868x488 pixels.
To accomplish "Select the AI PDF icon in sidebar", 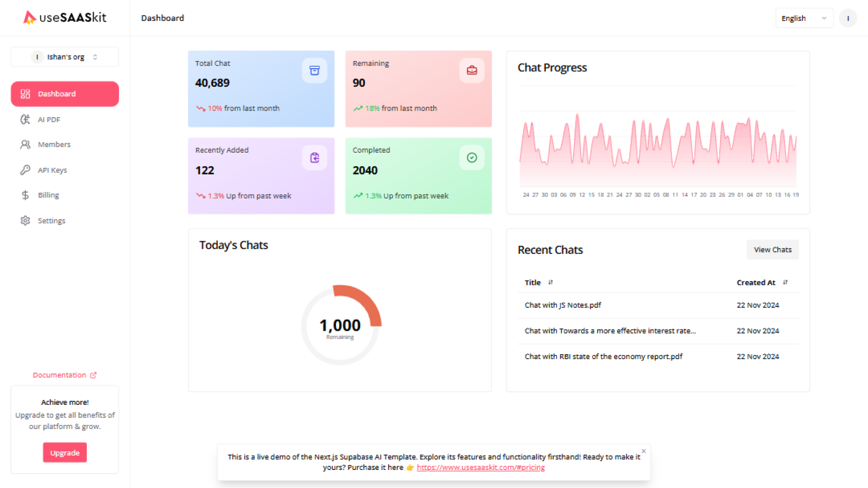I will click(26, 119).
